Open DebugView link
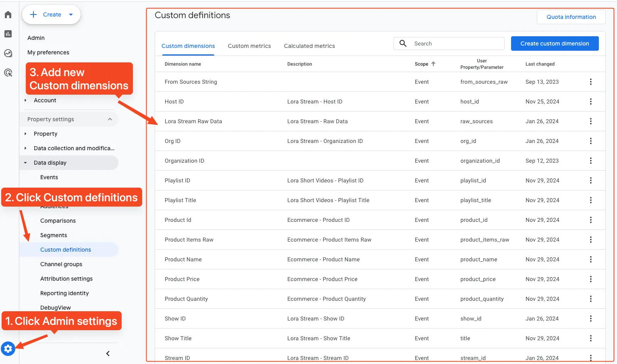This screenshot has width=617, height=364. coord(56,308)
